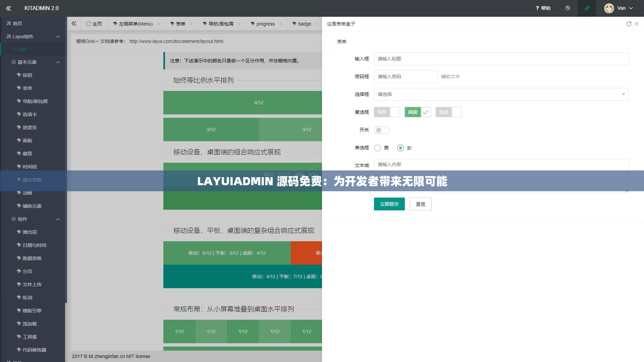Select 选项卡 sidebar item
The width and height of the screenshot is (644, 362).
pos(33,114)
